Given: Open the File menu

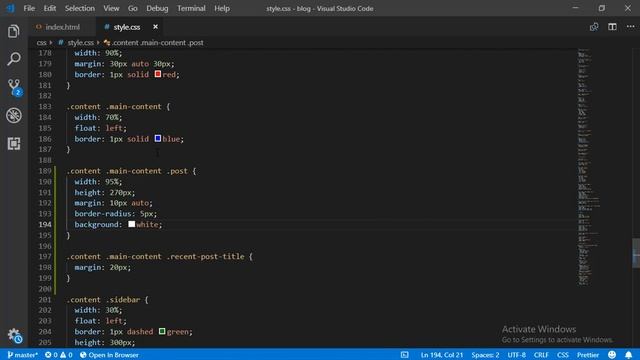Looking at the screenshot, I should coord(29,8).
